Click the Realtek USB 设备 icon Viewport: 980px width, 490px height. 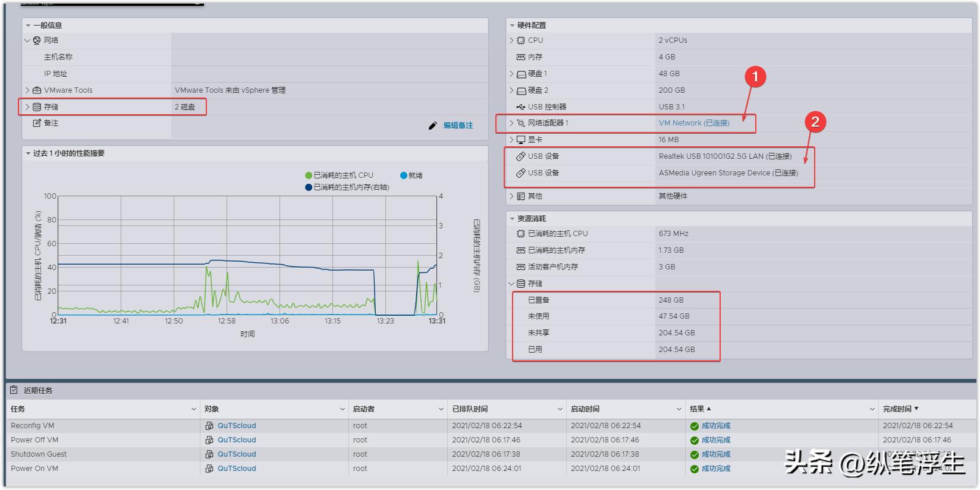521,156
